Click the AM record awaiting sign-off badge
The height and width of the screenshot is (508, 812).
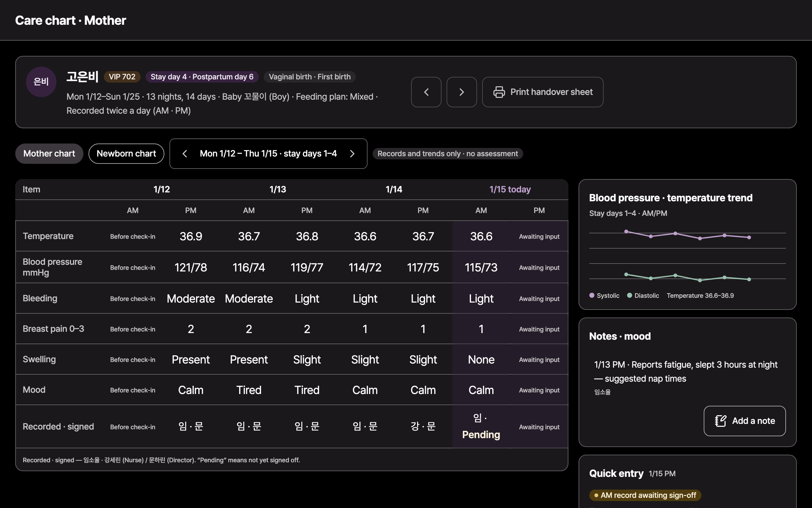coord(645,495)
